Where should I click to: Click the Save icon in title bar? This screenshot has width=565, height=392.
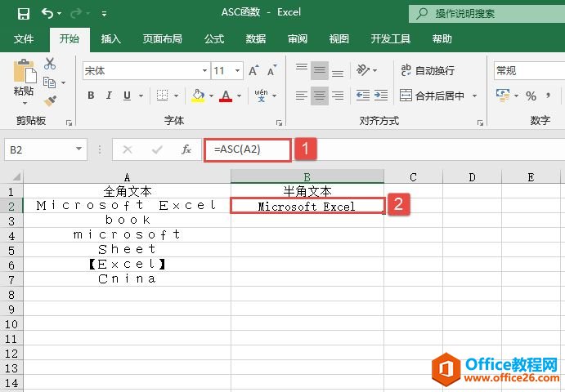coord(24,14)
